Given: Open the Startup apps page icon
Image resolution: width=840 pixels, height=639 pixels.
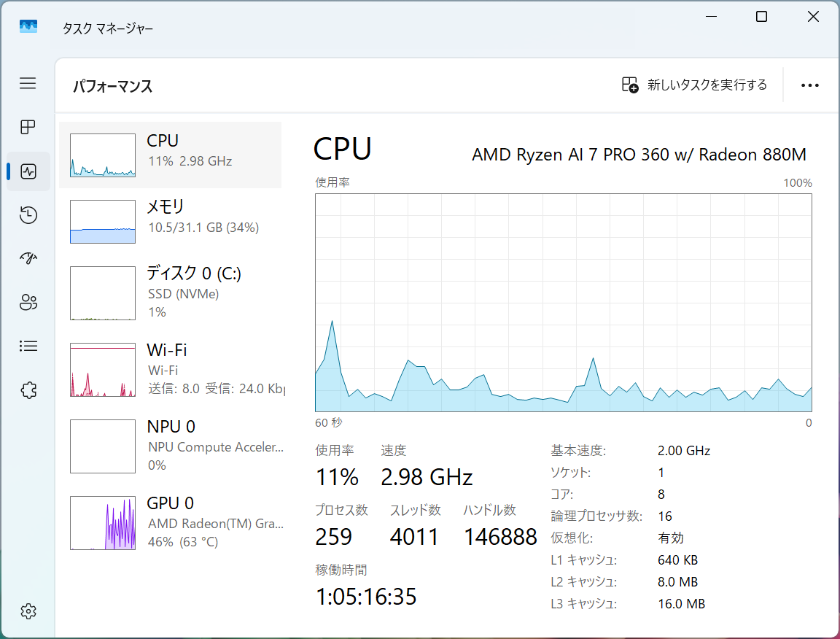Looking at the screenshot, I should 28,258.
